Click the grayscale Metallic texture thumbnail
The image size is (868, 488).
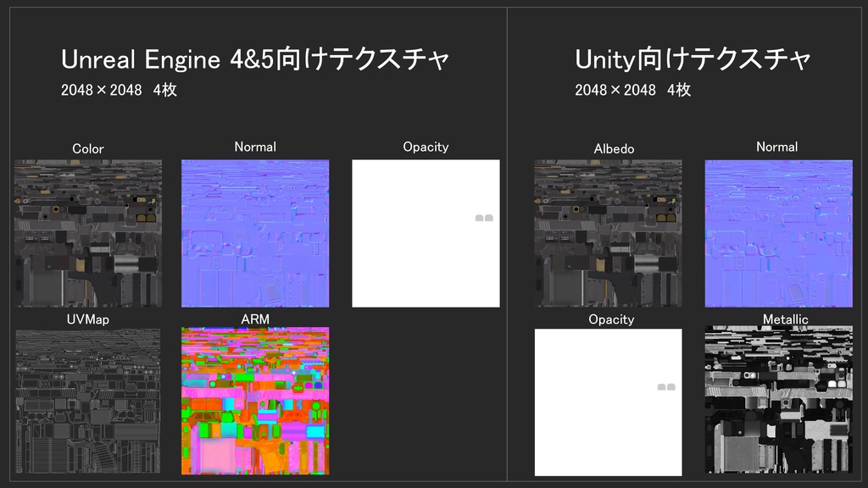779,400
